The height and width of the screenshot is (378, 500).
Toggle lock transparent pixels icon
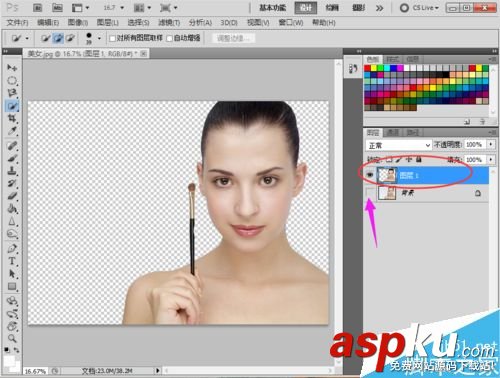point(389,160)
